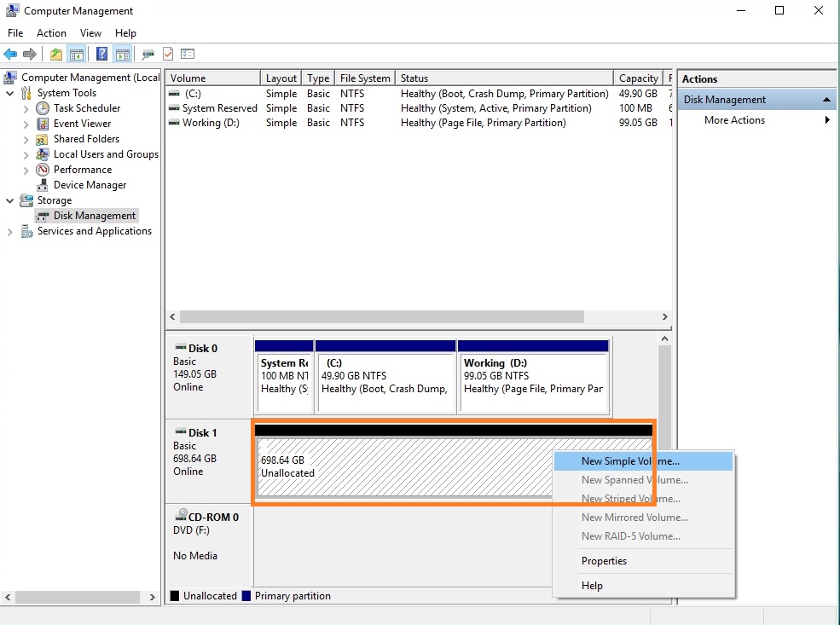The image size is (840, 625).
Task: Select the Working (D:) partition block
Action: coord(534,377)
